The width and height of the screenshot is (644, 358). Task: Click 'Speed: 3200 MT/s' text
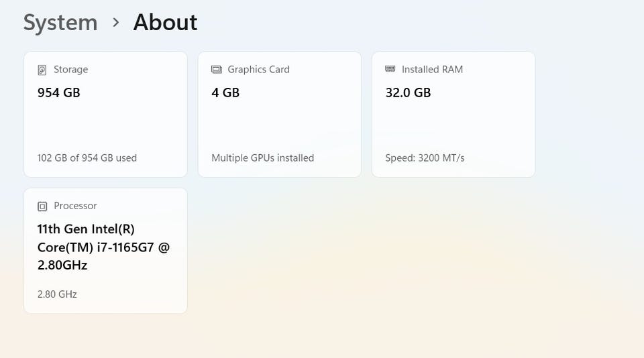point(425,158)
